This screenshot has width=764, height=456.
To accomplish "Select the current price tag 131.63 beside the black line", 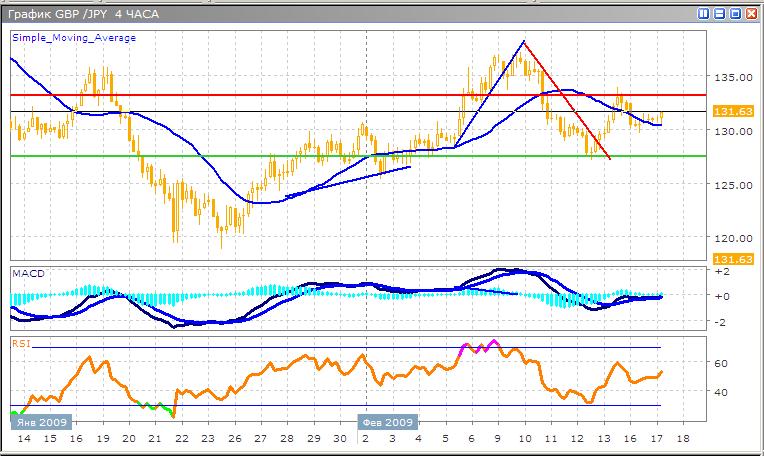I will 726,112.
